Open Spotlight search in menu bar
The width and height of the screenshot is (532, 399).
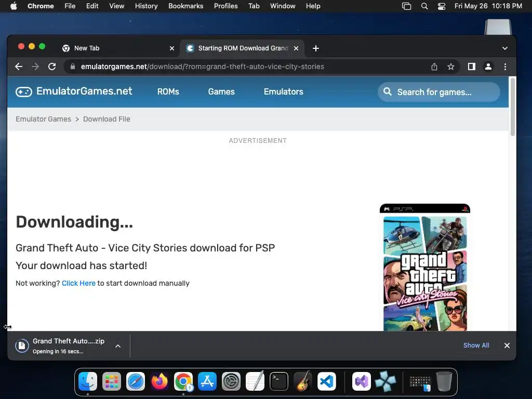424,6
